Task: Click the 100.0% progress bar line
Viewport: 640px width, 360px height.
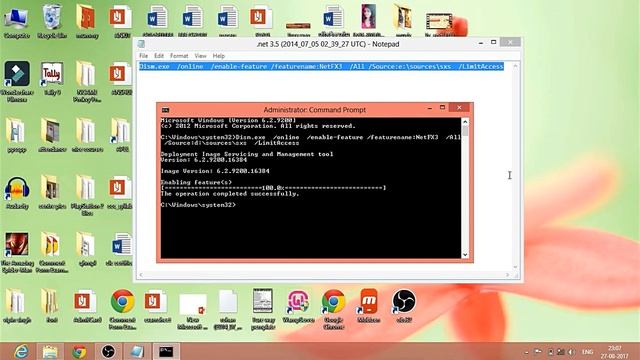Action: pyautogui.click(x=273, y=188)
